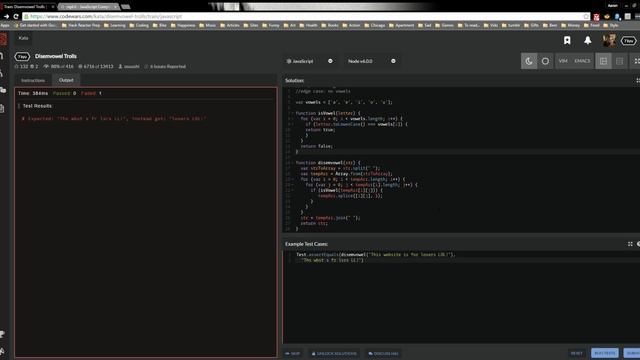Click the red browser extension icon

coord(597,17)
